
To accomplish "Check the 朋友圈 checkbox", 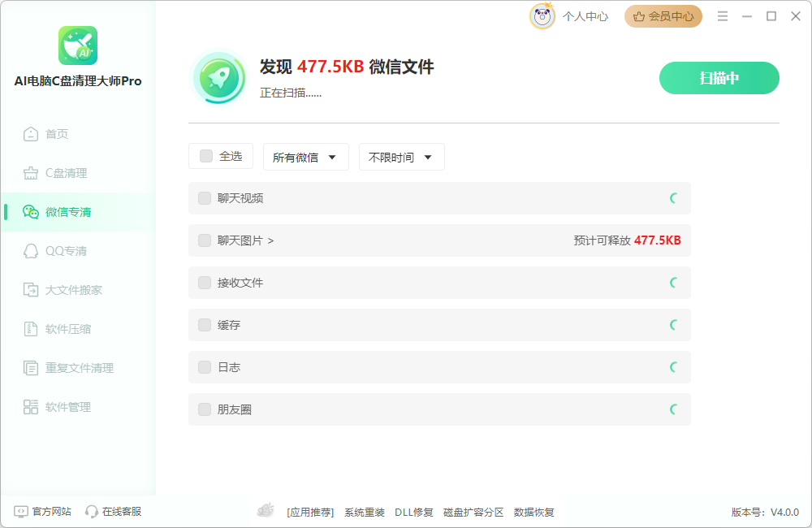I will pyautogui.click(x=205, y=409).
